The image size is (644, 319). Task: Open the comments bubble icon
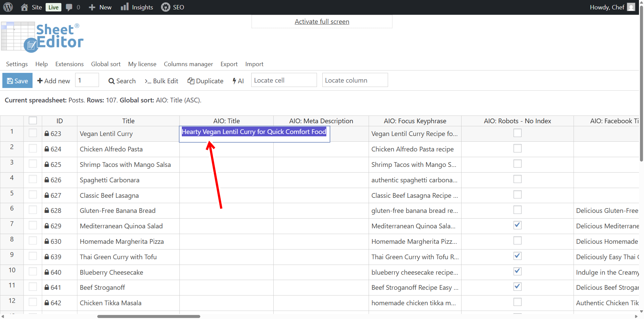point(69,7)
